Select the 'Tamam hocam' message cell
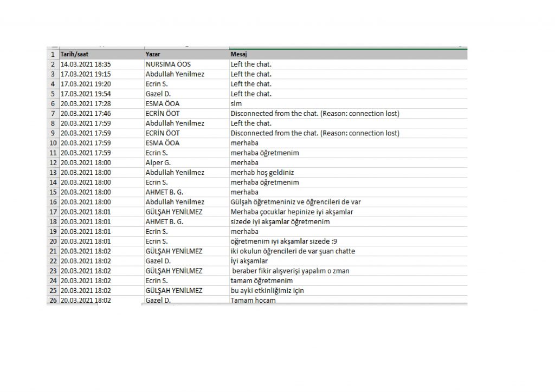Viewport: 555px width, 392px height. click(x=253, y=300)
